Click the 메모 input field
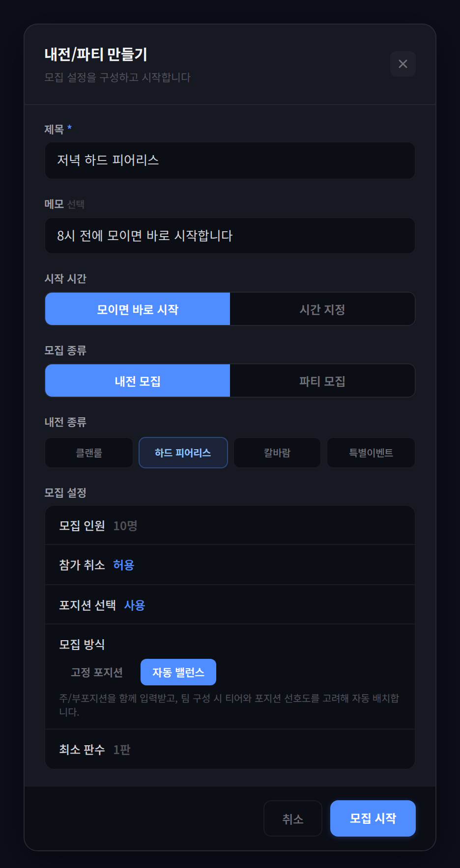This screenshot has height=868, width=460. point(230,236)
